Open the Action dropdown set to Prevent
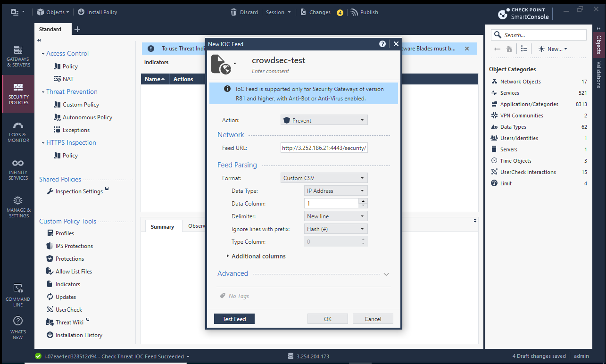 [x=324, y=120]
